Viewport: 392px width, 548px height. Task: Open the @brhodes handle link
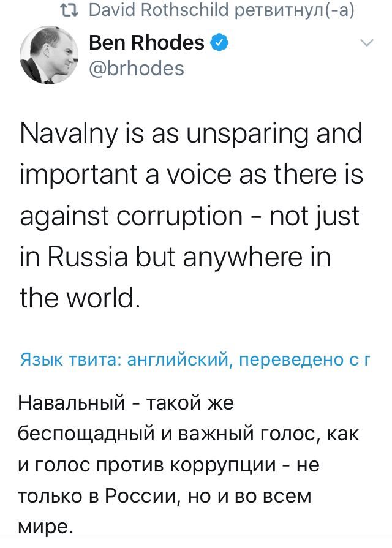click(137, 67)
